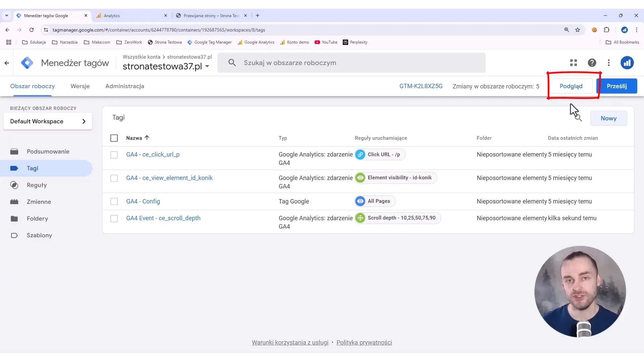Check the box for GA4 - Config

click(x=114, y=201)
